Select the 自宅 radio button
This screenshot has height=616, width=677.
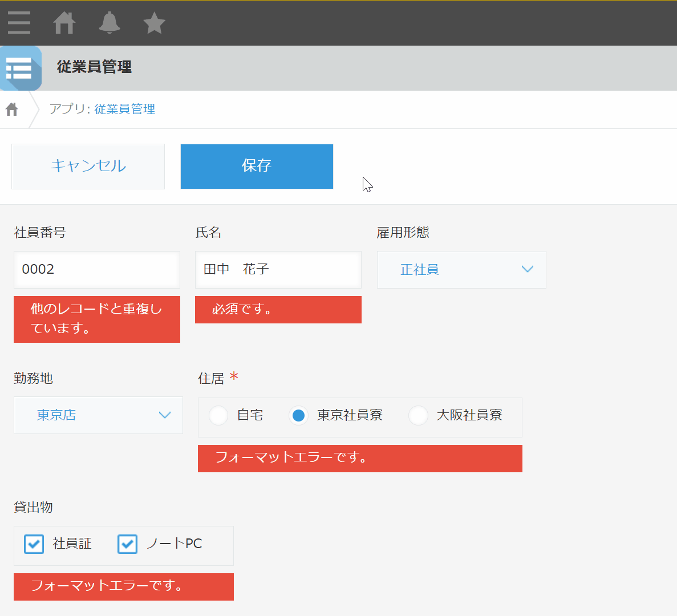[x=218, y=415]
